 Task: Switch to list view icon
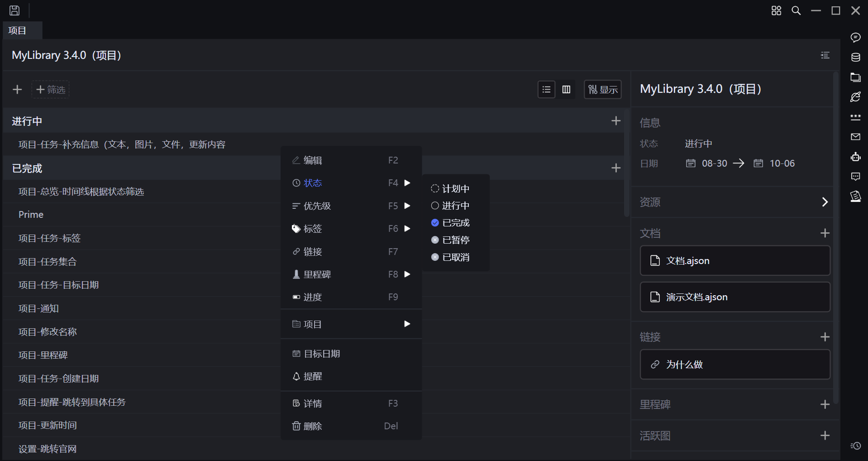pyautogui.click(x=546, y=90)
